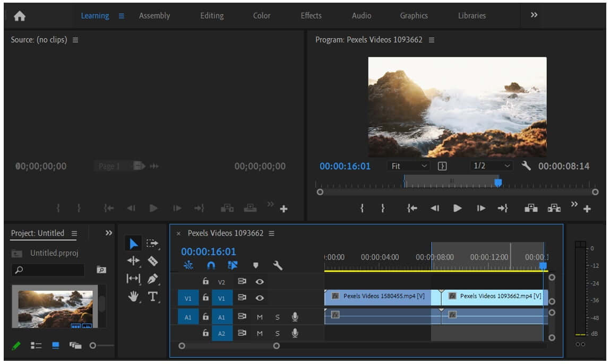Open the Project panel menu

point(74,233)
